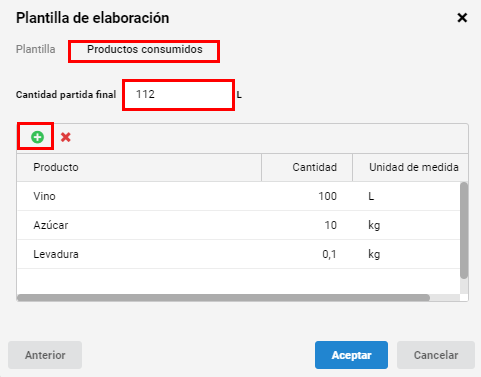481x377 pixels.
Task: Click the Aceptar button
Action: [x=351, y=355]
